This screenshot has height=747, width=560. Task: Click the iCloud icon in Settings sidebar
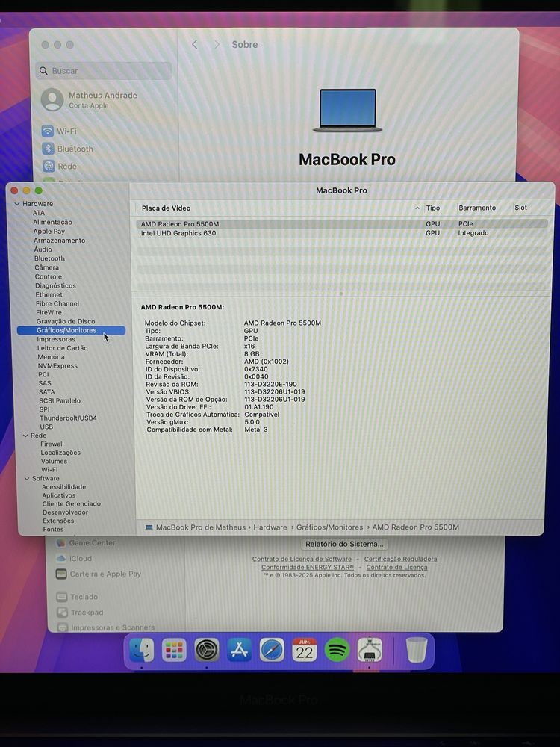pos(61,558)
